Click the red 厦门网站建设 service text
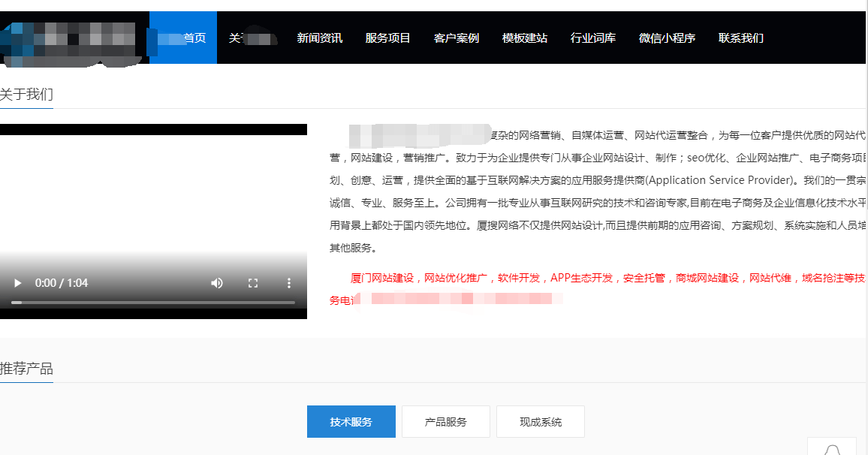 (381, 278)
